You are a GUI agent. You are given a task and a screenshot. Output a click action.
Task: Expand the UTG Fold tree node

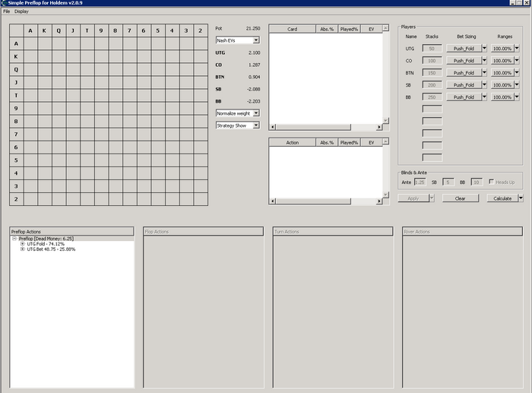coord(22,244)
